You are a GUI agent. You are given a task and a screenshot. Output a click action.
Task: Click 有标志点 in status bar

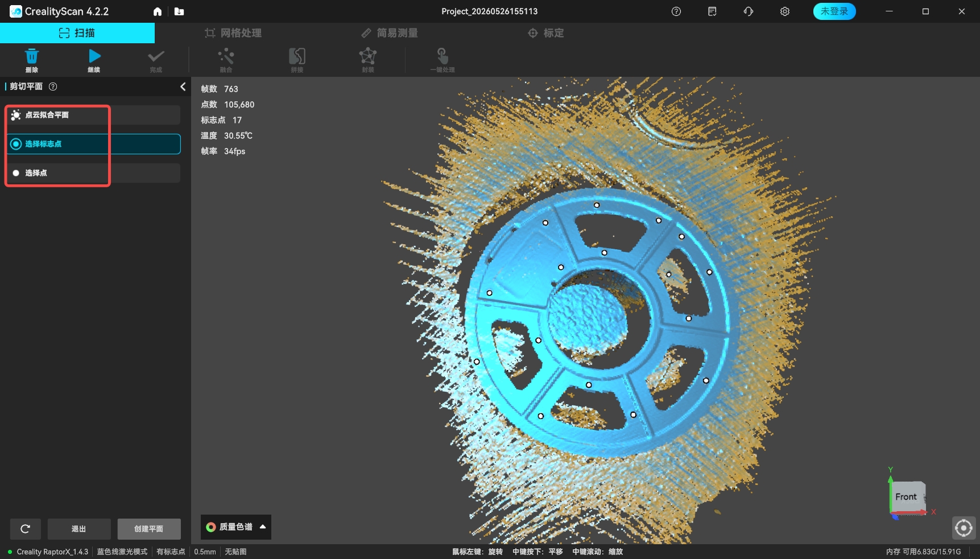click(171, 552)
